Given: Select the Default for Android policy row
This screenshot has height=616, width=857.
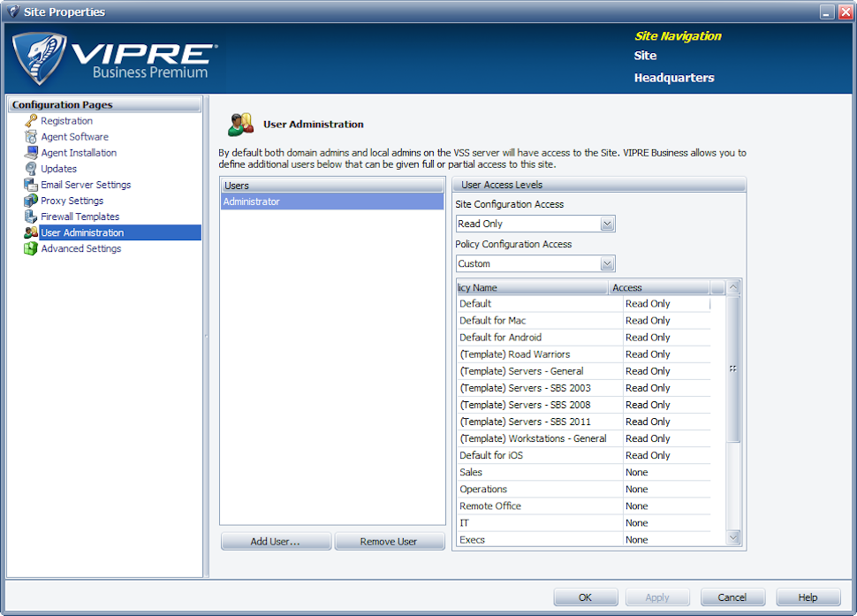Looking at the screenshot, I should [x=584, y=338].
